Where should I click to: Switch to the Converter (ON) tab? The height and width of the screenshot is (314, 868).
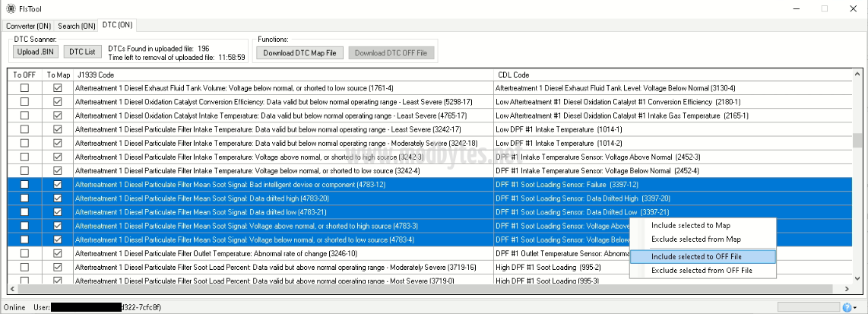[x=29, y=25]
